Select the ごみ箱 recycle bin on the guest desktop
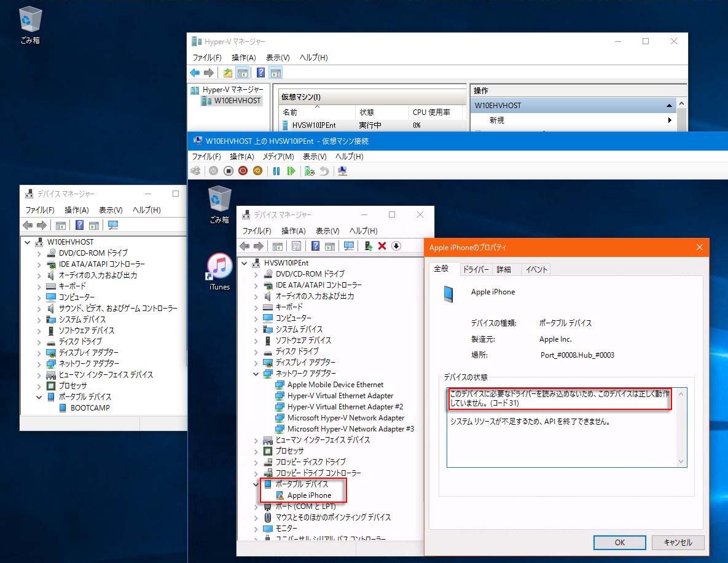The image size is (728, 563). [219, 205]
